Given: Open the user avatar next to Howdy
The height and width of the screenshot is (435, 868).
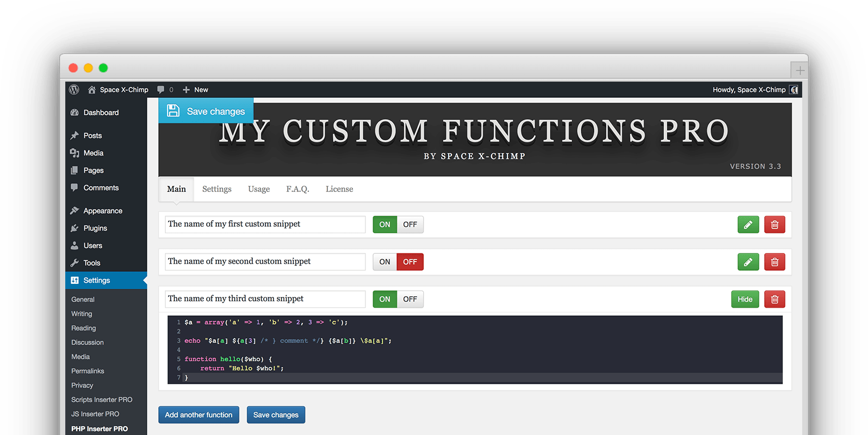Looking at the screenshot, I should point(794,90).
